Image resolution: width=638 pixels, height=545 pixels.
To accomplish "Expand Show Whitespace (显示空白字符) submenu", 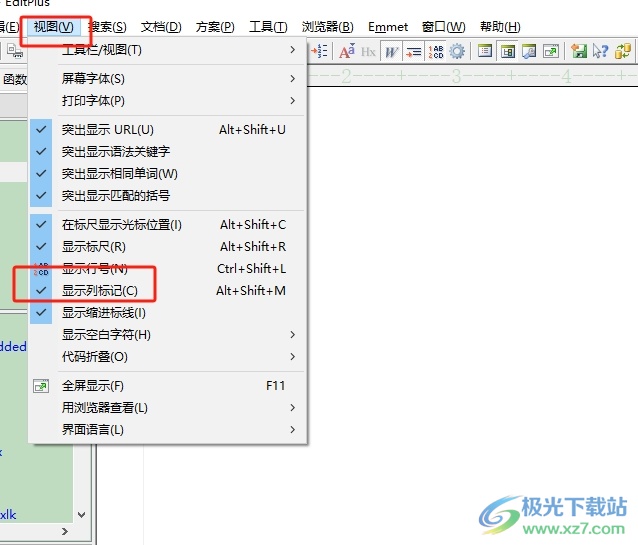I will point(168,335).
